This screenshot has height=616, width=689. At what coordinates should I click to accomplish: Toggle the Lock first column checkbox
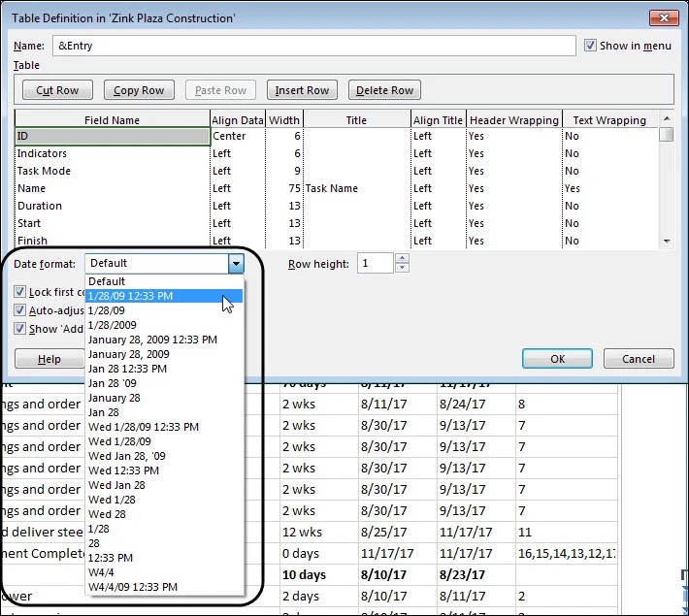tap(19, 292)
